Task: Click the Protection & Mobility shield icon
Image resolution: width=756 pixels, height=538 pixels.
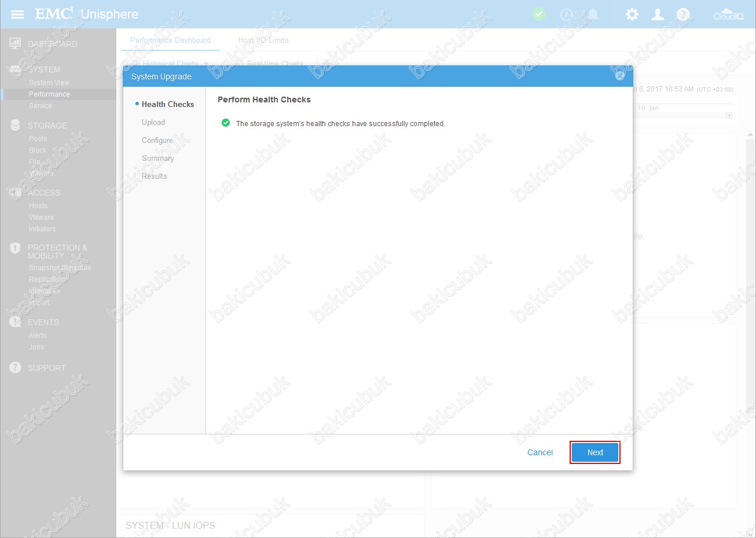Action: [x=15, y=248]
